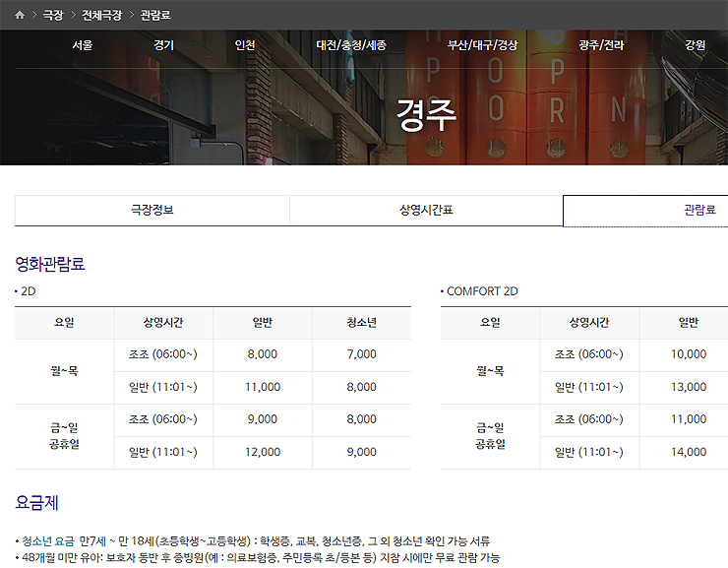The height and width of the screenshot is (568, 728).
Task: Click the 경주 theater title
Action: [x=426, y=115]
